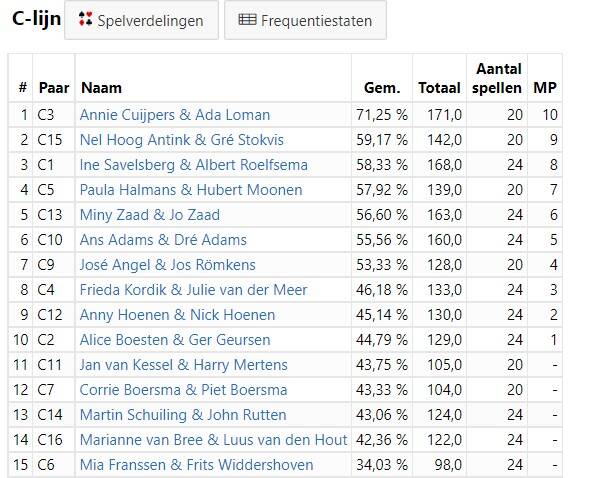Open Nel Hoog Antink & Gré Stokvis

(181, 140)
